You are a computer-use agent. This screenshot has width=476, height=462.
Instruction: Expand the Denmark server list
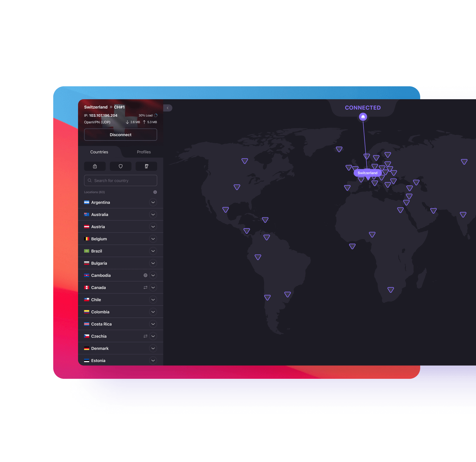153,348
